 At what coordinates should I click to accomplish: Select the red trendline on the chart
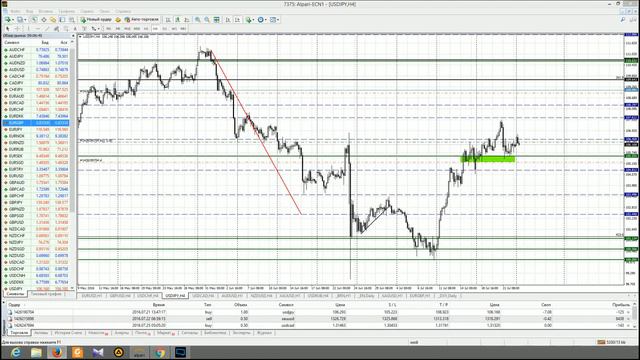(256, 133)
